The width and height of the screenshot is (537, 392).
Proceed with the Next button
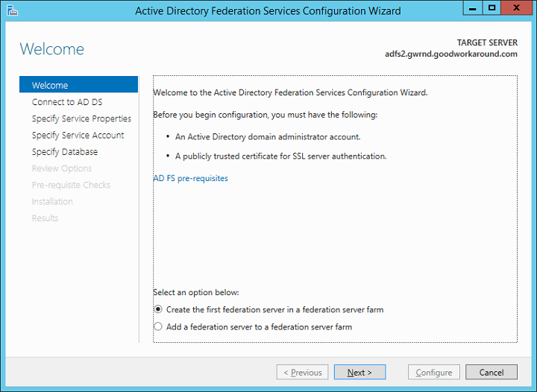pos(359,373)
